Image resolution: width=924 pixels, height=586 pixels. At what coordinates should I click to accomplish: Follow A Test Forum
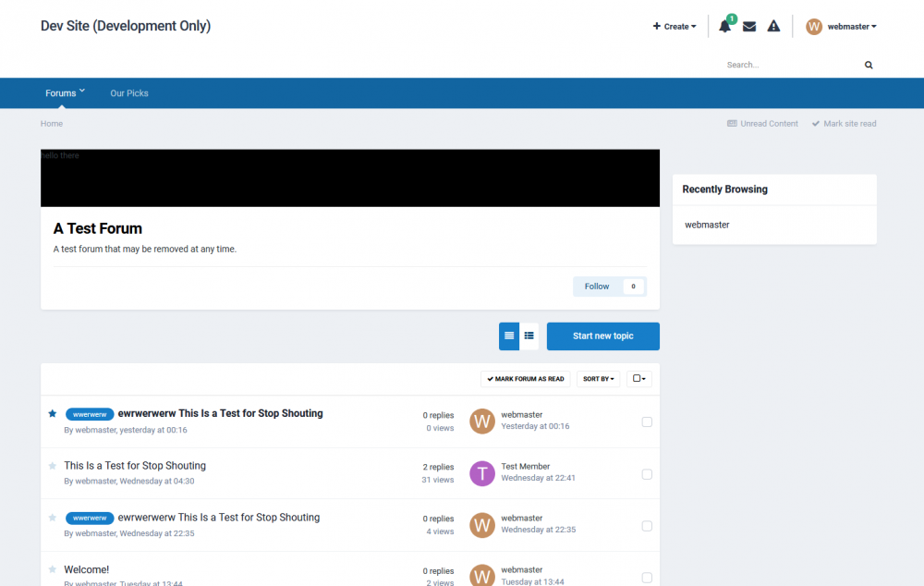click(596, 287)
